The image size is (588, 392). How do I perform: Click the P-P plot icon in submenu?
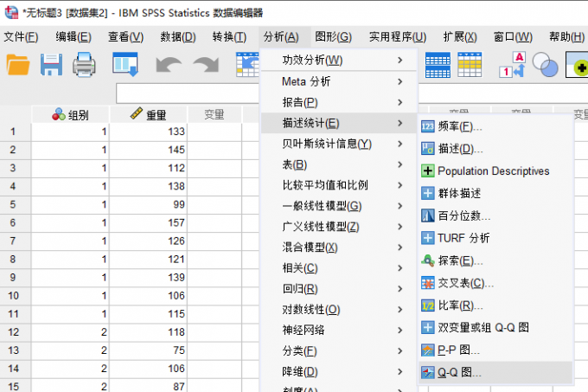(x=427, y=350)
